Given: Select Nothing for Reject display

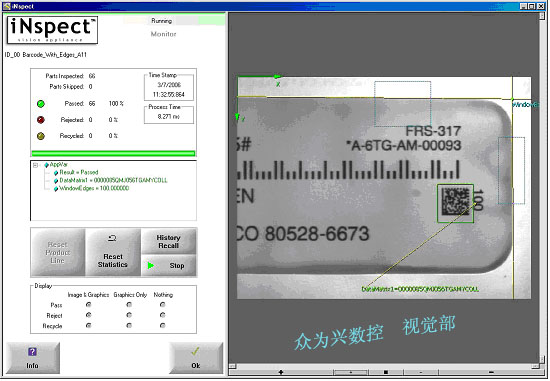Looking at the screenshot, I should click(x=162, y=315).
